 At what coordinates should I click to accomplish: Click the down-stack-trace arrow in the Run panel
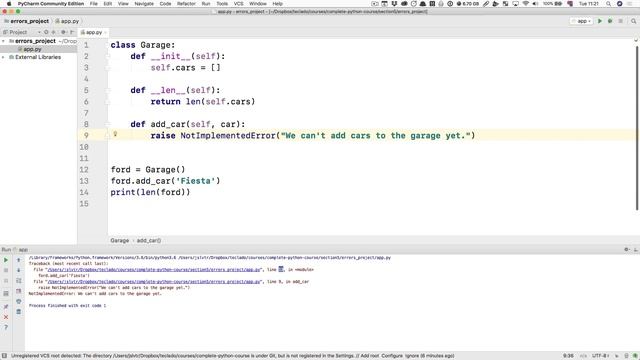click(19, 270)
